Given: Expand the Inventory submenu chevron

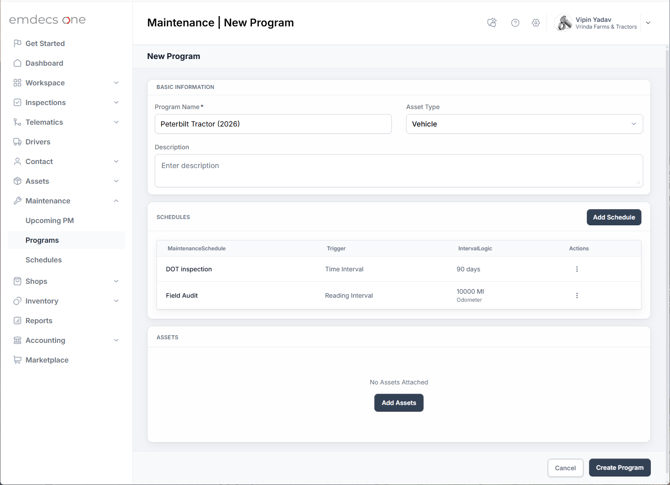Looking at the screenshot, I should (116, 301).
